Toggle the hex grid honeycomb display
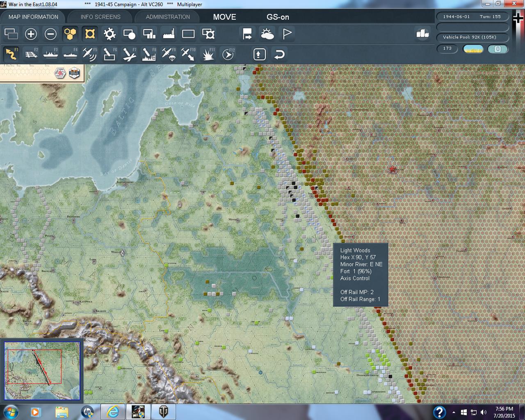Viewport: 525px width, 420px height. (70, 34)
